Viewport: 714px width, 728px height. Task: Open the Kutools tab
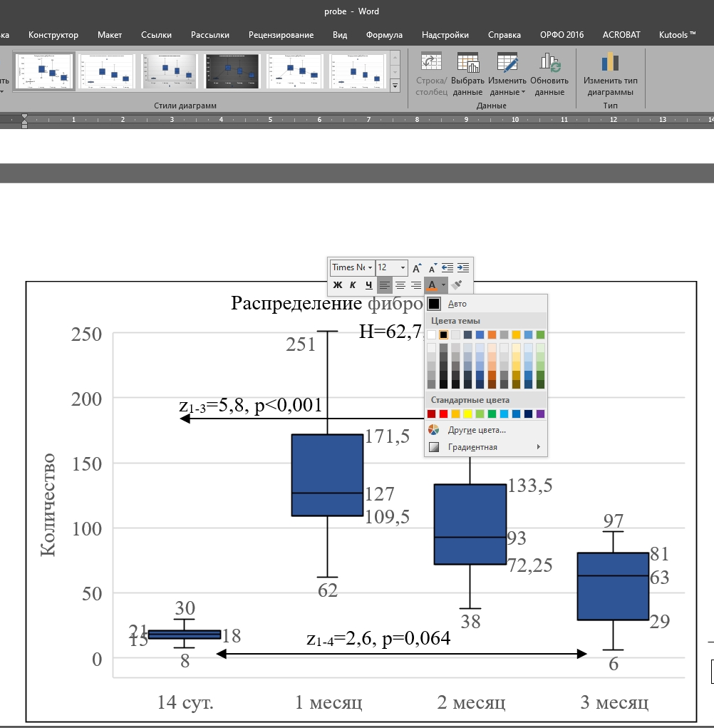[x=677, y=35]
